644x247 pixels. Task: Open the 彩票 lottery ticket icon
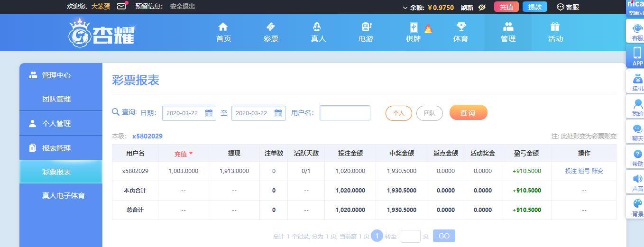(x=271, y=27)
